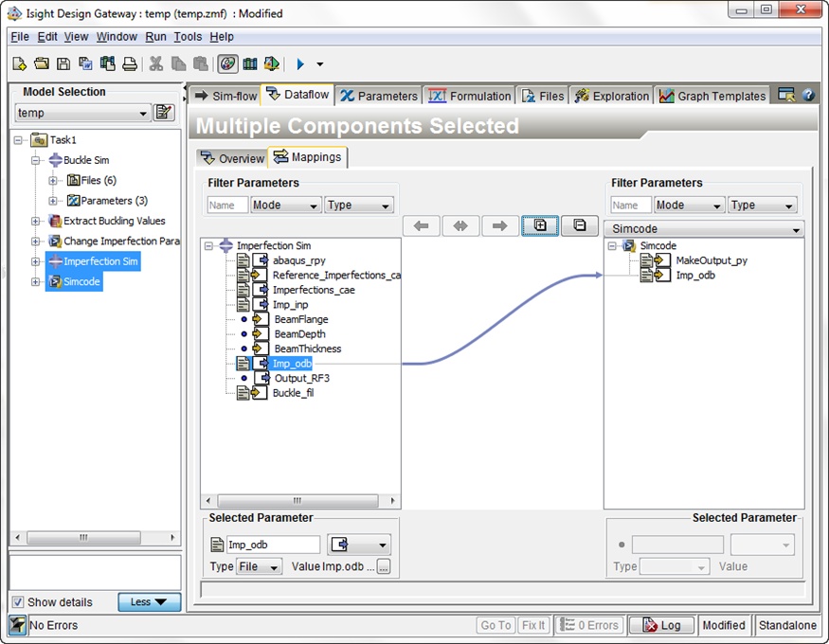Click the Cut scissors toolbar icon

click(x=156, y=63)
